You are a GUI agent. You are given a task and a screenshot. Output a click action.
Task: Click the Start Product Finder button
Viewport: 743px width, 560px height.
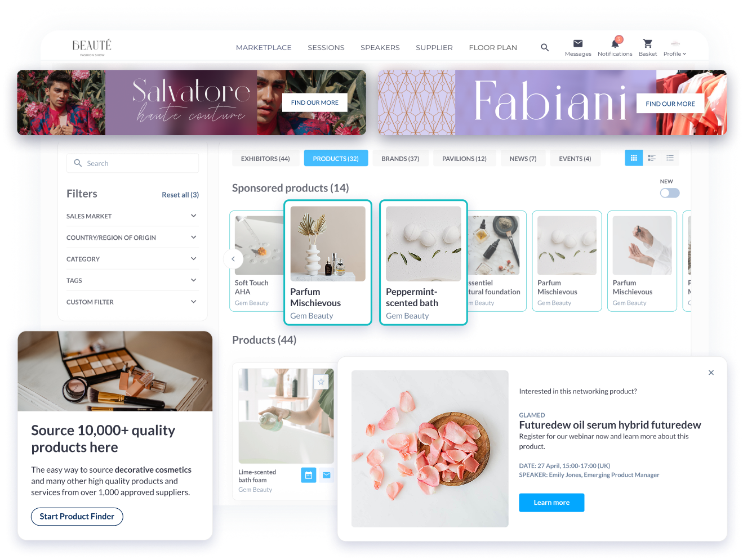pyautogui.click(x=77, y=517)
